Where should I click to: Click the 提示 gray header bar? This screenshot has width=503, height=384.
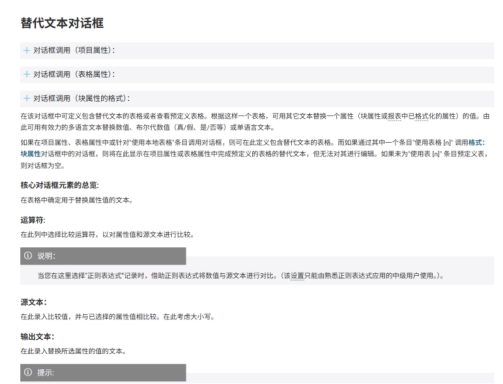(103, 372)
